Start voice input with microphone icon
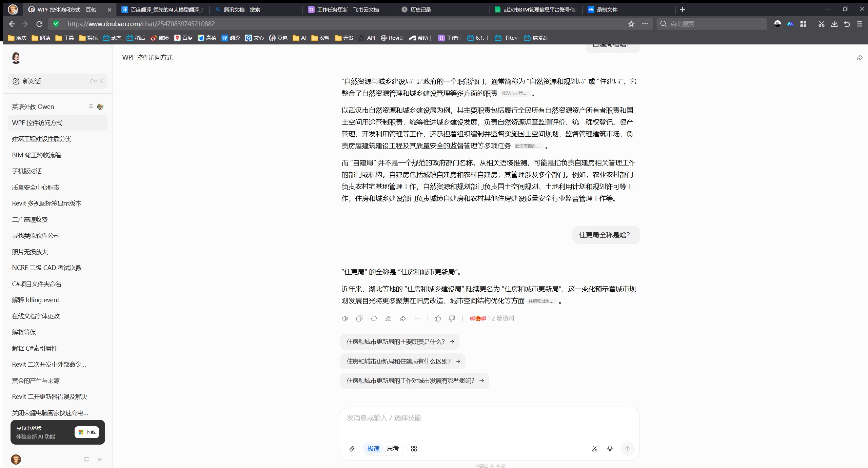Image resolution: width=868 pixels, height=468 pixels. 610,448
